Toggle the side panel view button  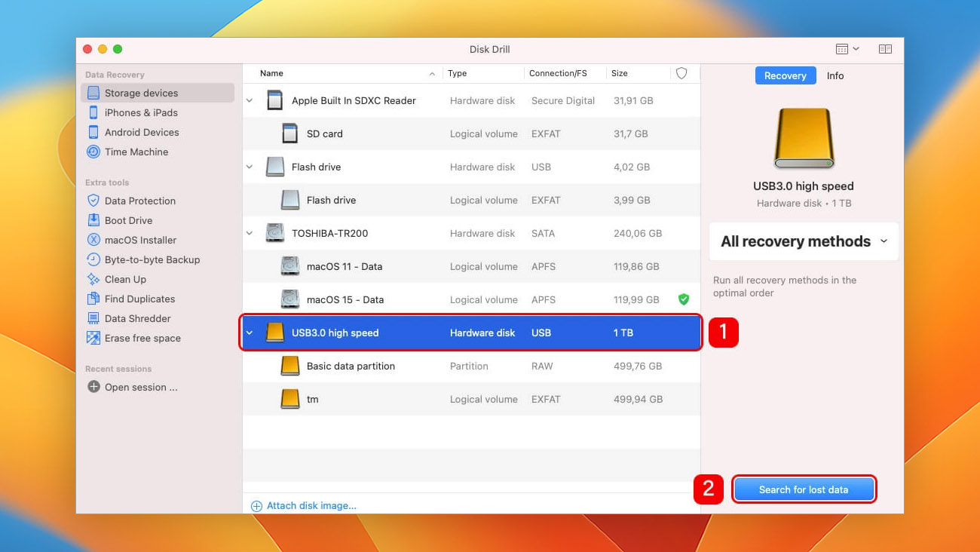point(885,49)
